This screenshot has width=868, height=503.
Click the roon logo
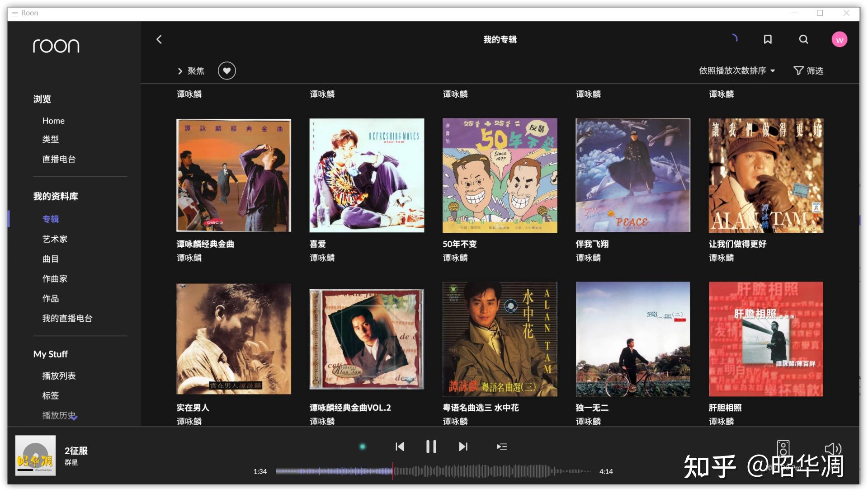56,46
